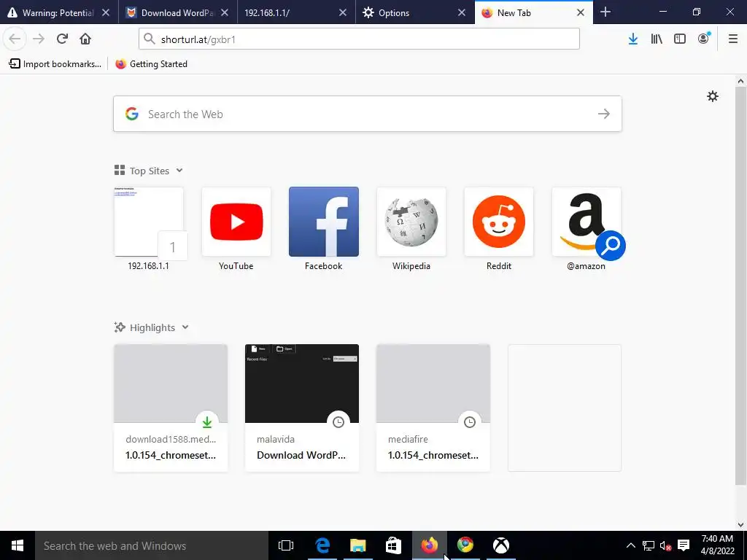
Task: Click the scrollbar down arrow
Action: (740, 524)
